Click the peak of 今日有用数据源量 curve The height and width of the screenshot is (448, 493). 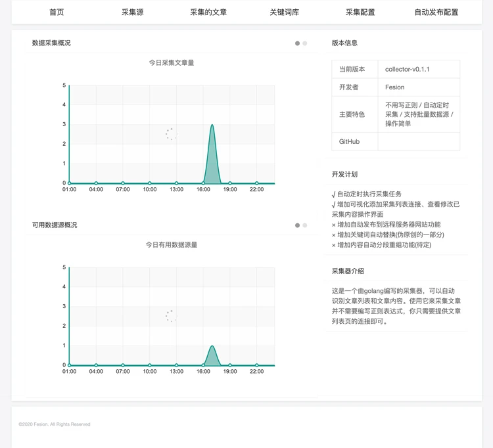coord(212,346)
